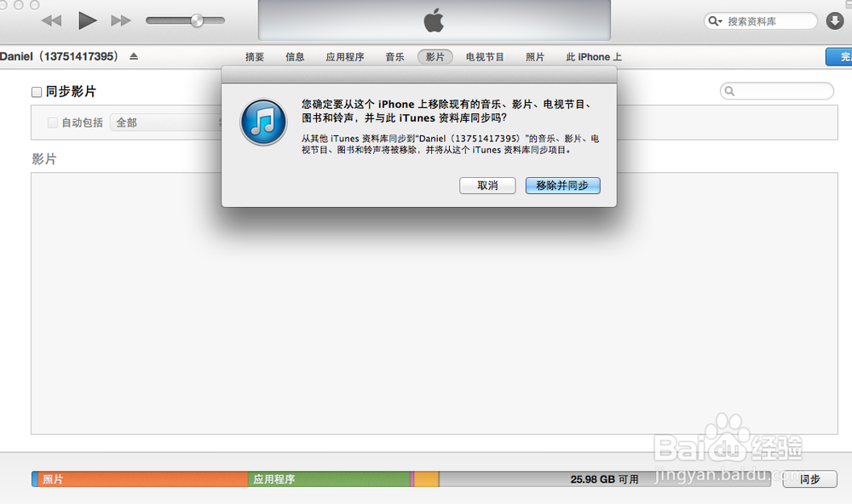The height and width of the screenshot is (504, 852).
Task: Select the Daniel (13751417395) device name
Action: [59, 56]
